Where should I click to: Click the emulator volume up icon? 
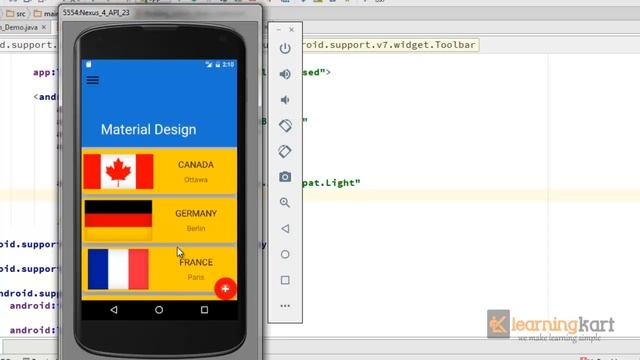click(x=285, y=74)
